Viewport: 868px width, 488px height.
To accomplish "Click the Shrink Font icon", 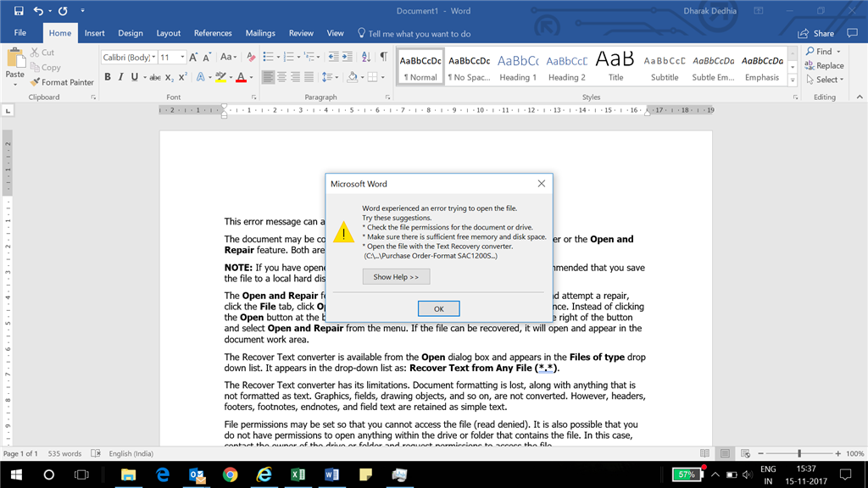I will point(207,57).
